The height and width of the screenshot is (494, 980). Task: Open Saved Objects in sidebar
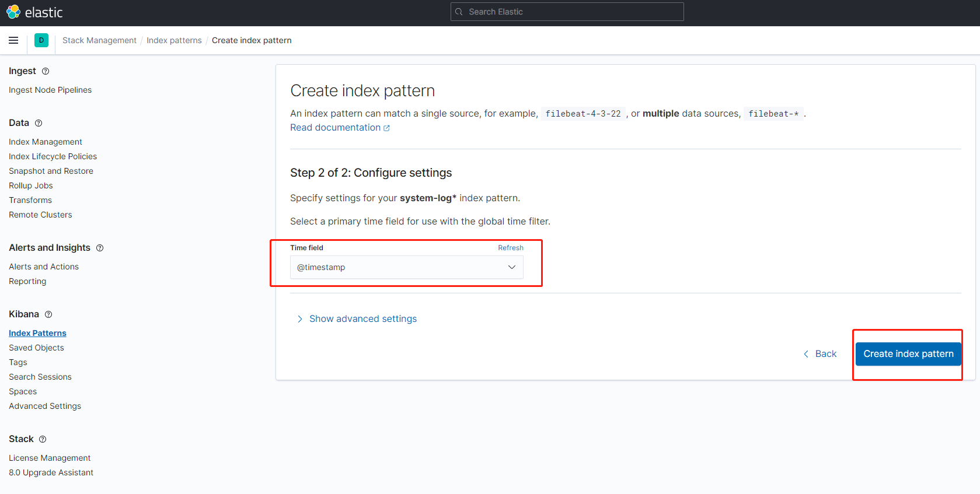point(36,348)
